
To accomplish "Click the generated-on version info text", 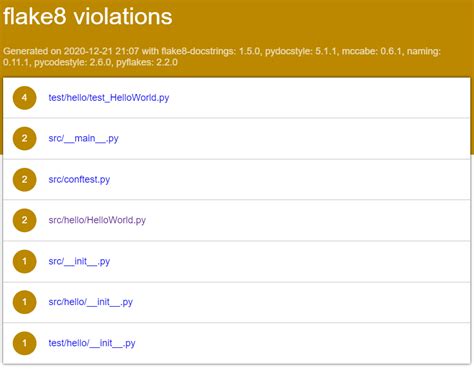I will pyautogui.click(x=222, y=57).
